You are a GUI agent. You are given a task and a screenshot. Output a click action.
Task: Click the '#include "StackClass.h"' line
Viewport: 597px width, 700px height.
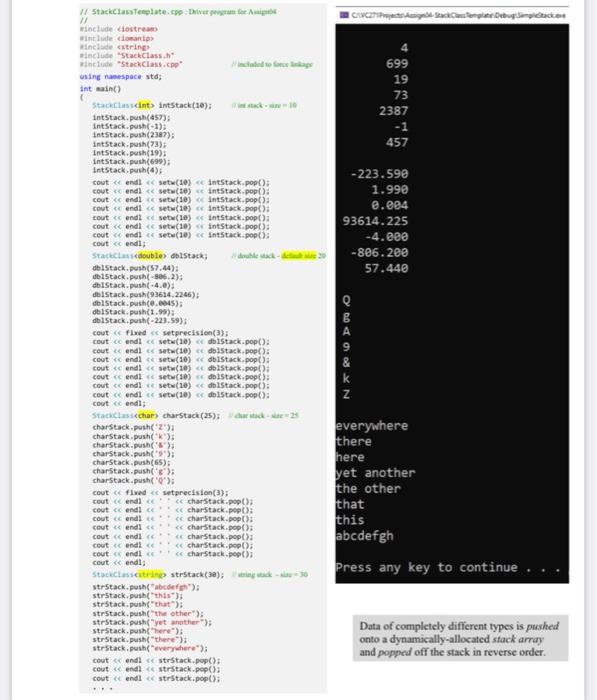pyautogui.click(x=127, y=55)
